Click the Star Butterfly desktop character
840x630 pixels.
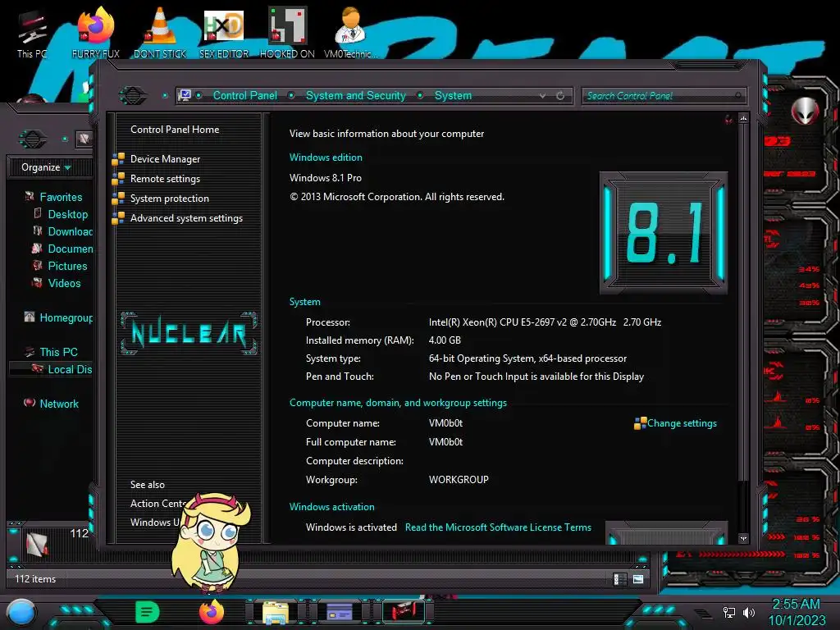(x=212, y=542)
